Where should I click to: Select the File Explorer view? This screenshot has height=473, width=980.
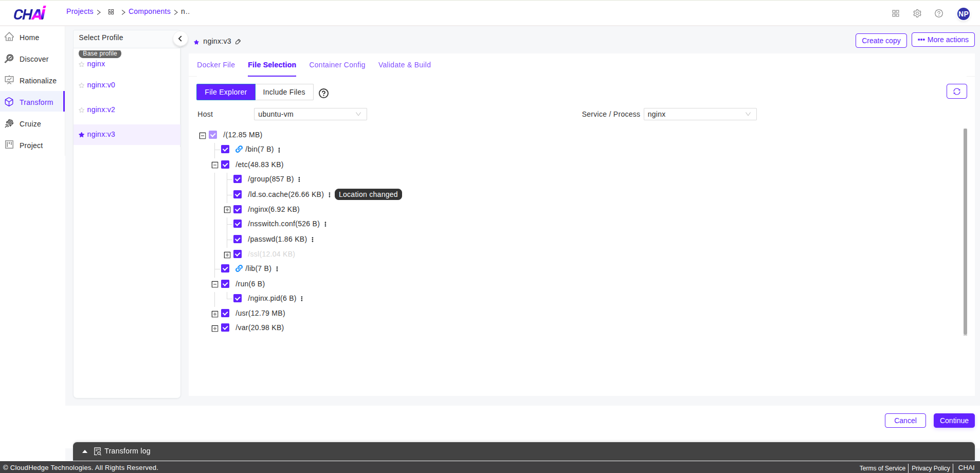pos(226,92)
